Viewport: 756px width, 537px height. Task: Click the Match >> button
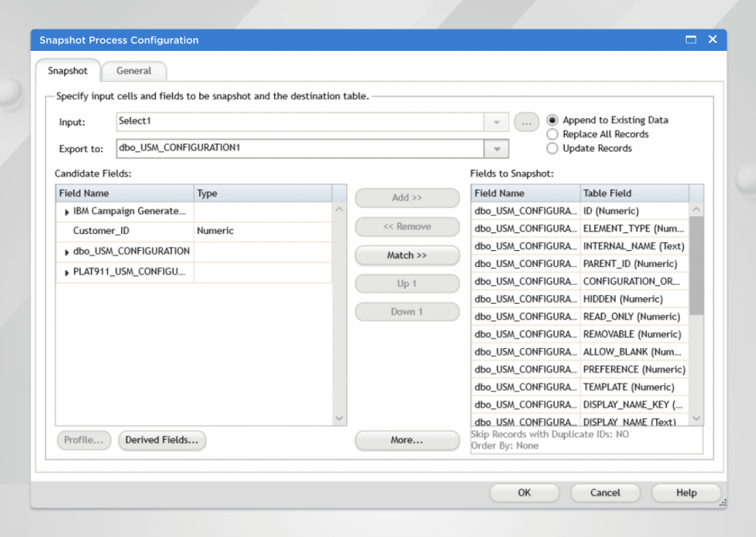pyautogui.click(x=407, y=255)
